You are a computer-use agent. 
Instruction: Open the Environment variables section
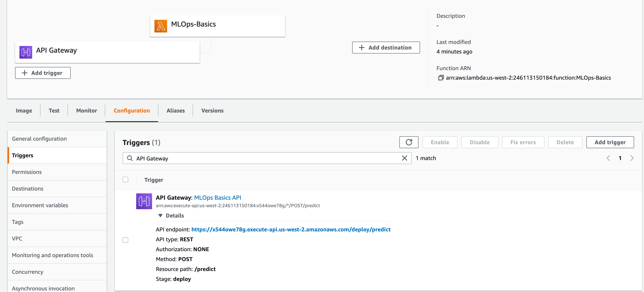40,205
